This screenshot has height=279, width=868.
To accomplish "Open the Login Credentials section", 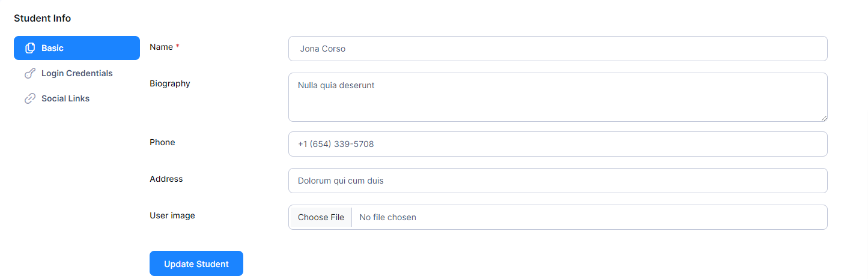I will click(x=77, y=73).
